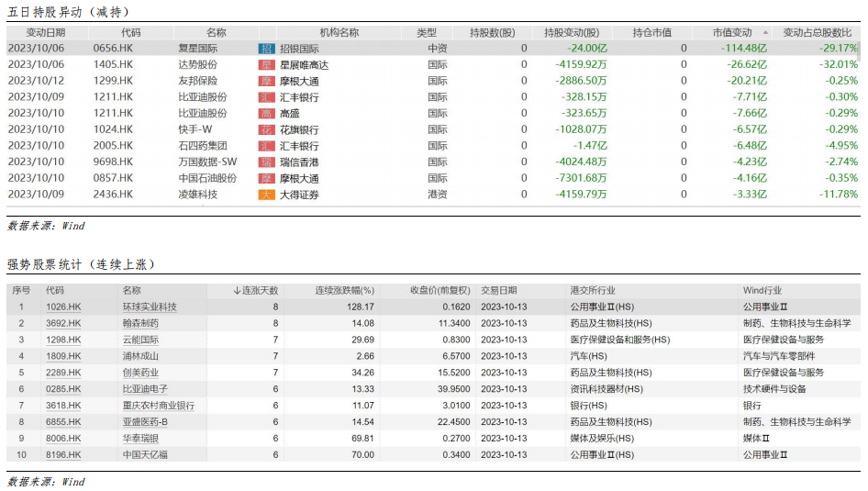Click the 收盘价(前复权) column header
868x491 pixels.
[440, 291]
